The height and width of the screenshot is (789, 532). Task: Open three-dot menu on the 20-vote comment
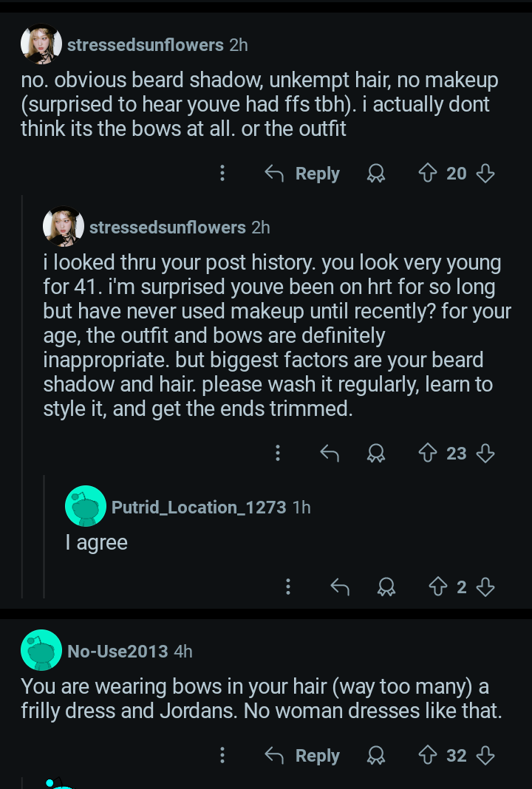[222, 174]
